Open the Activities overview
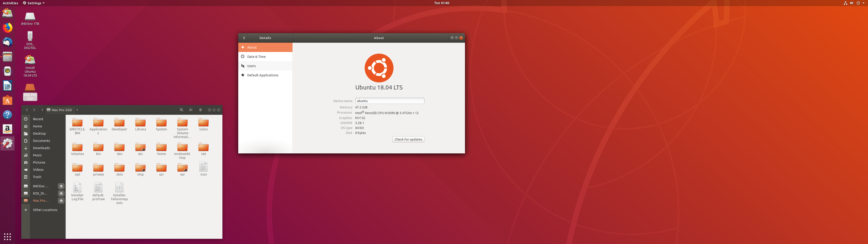This screenshot has width=868, height=244. [10, 3]
